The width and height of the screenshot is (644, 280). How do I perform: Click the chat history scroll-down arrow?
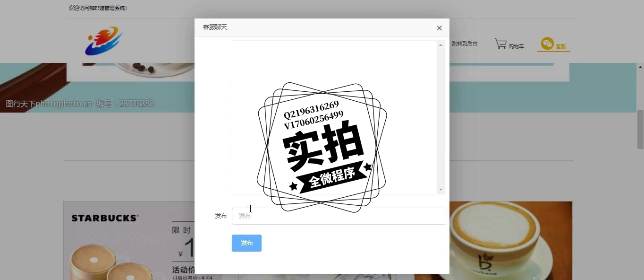pos(441,190)
